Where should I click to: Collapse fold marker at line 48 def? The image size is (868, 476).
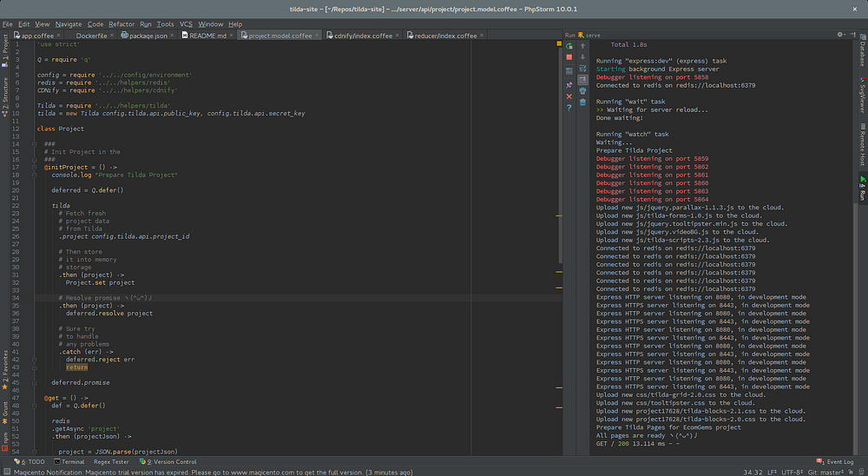[x=35, y=405]
